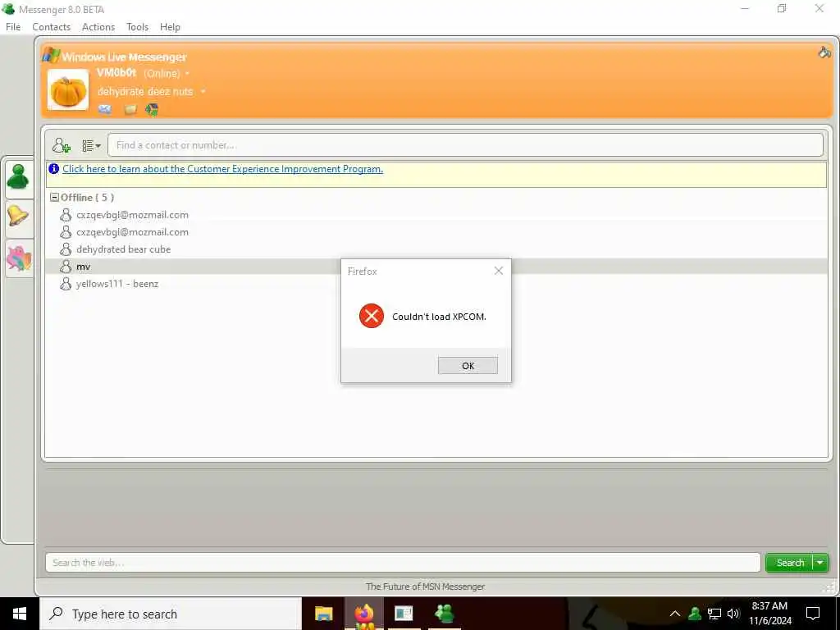Open the VM0b0t status dropdown arrow
840x630 pixels.
tap(187, 73)
